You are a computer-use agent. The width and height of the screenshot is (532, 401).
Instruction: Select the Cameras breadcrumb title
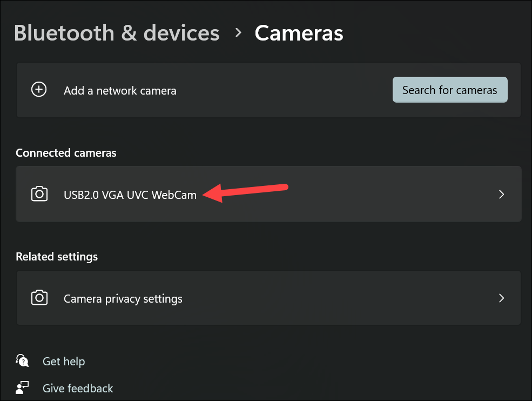coord(299,33)
